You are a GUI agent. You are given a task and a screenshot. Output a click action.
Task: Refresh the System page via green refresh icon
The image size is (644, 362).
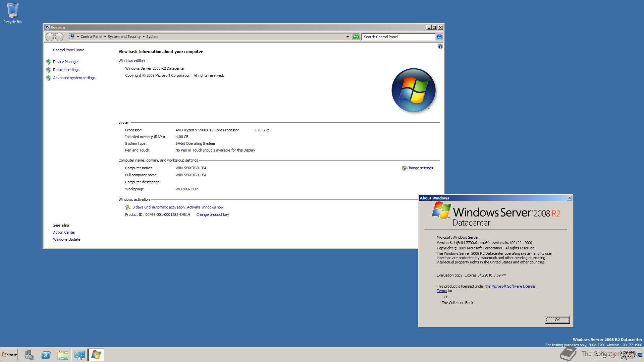coord(356,37)
